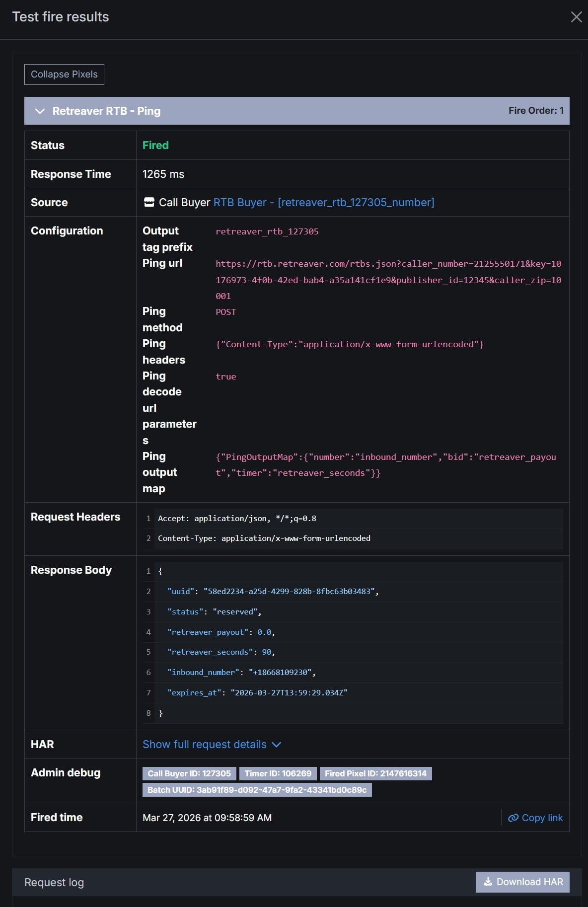Click the Admin debug row label
This screenshot has width=588, height=907.
click(x=66, y=773)
